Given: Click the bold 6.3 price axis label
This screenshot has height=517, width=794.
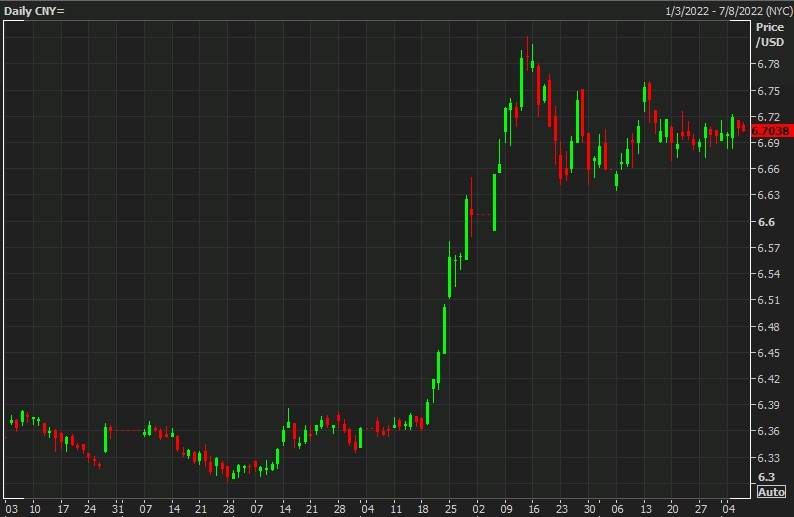Looking at the screenshot, I should 766,477.
